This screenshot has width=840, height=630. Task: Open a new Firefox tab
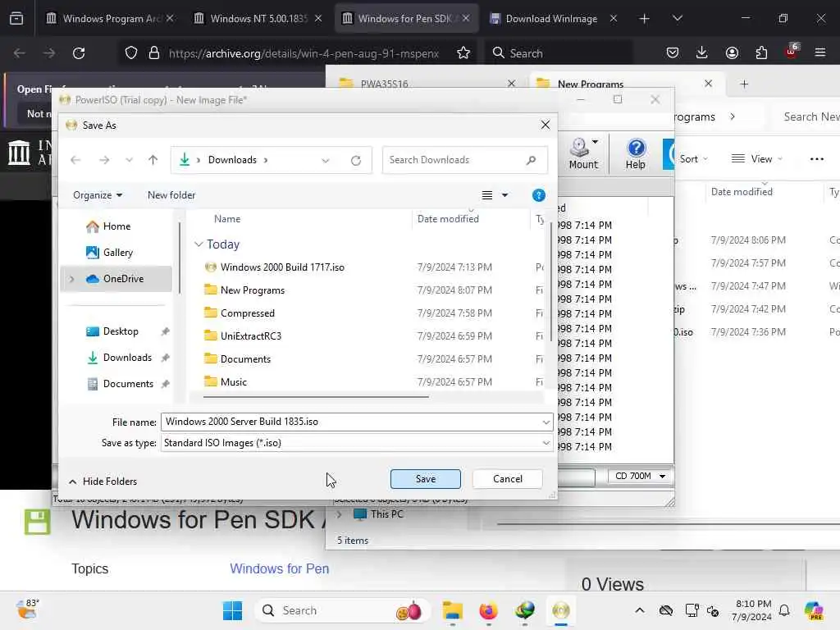(644, 19)
